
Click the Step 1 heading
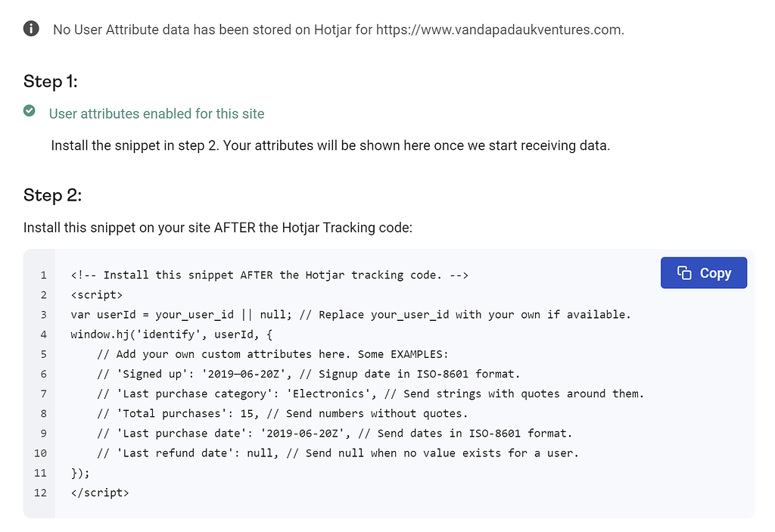[x=50, y=81]
